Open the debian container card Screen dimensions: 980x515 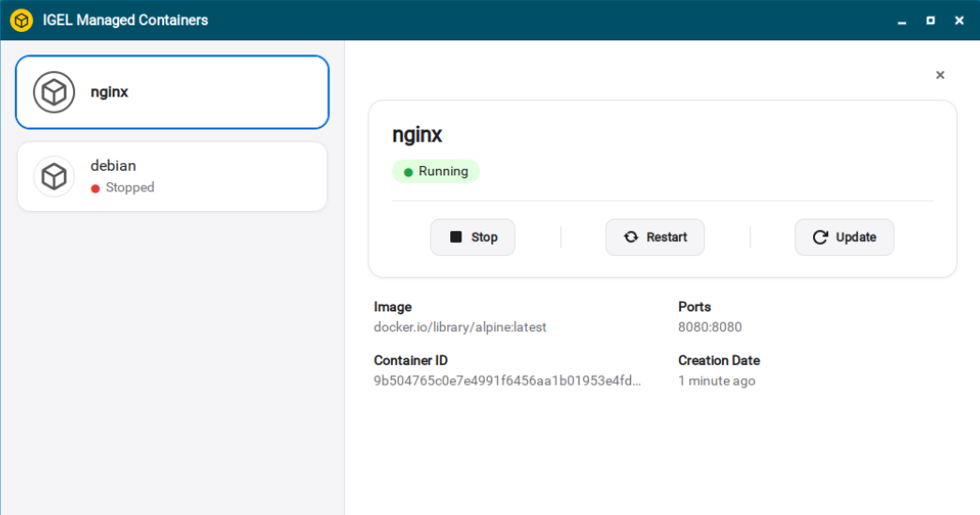tap(172, 176)
